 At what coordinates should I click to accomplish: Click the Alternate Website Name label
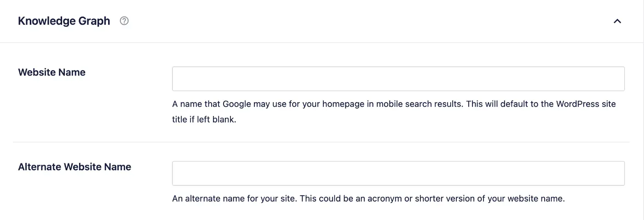(75, 167)
